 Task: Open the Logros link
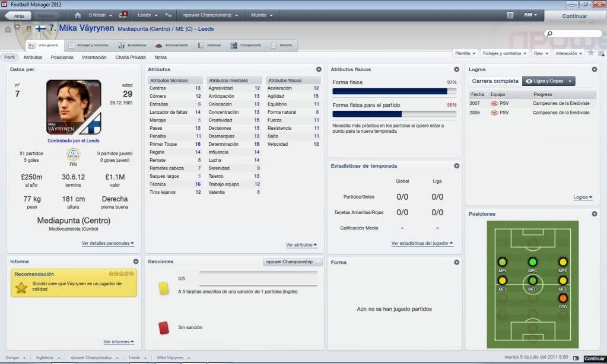[583, 197]
